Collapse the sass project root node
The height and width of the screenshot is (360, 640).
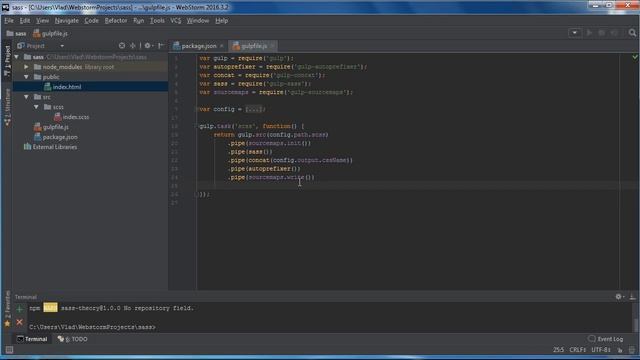coord(17,57)
